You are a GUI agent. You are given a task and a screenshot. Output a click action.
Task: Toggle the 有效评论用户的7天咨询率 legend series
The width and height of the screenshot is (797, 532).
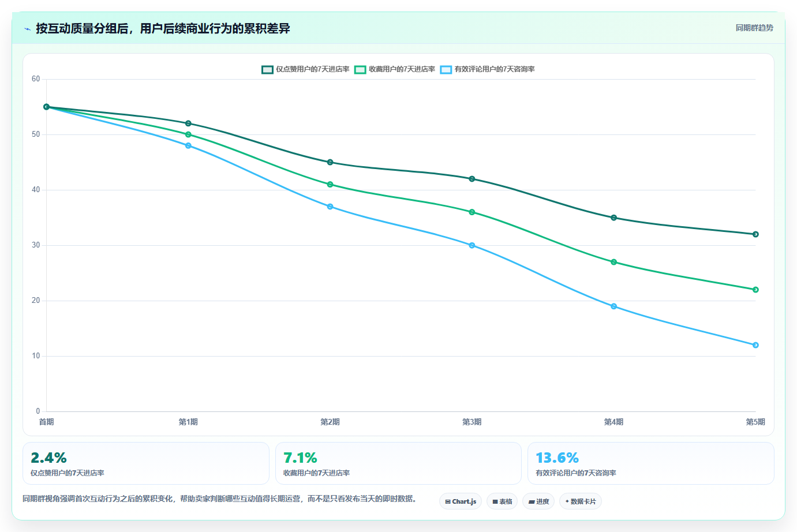coord(488,69)
